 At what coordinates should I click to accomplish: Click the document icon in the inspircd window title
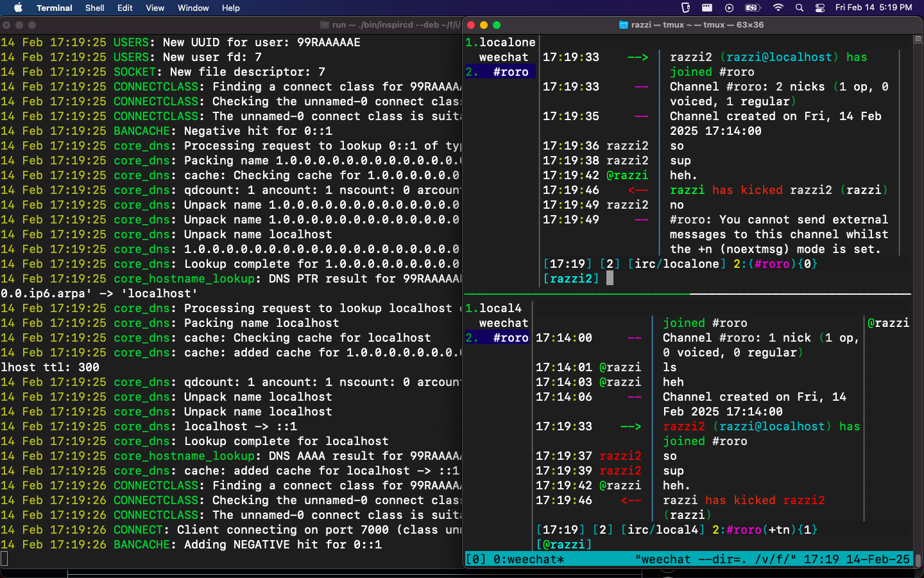[324, 25]
